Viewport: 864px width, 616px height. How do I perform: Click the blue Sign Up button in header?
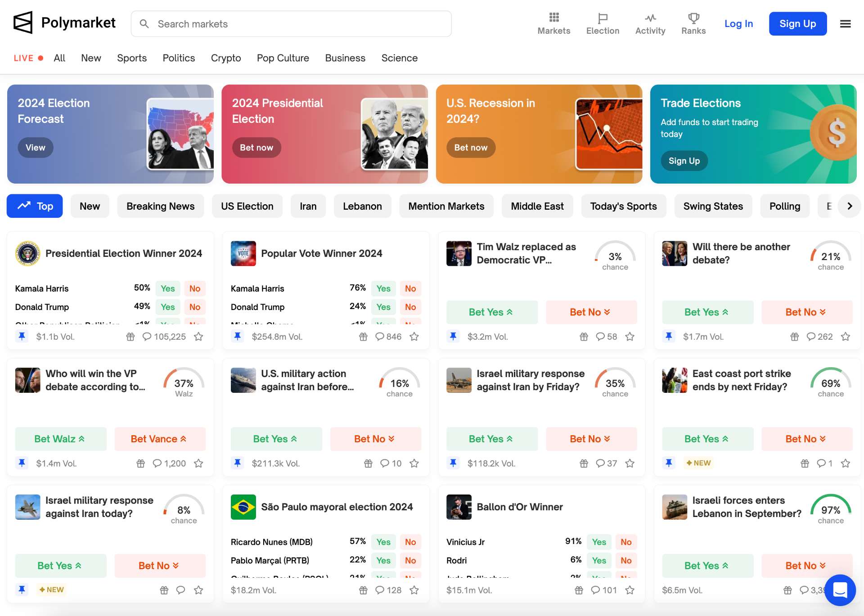798,24
